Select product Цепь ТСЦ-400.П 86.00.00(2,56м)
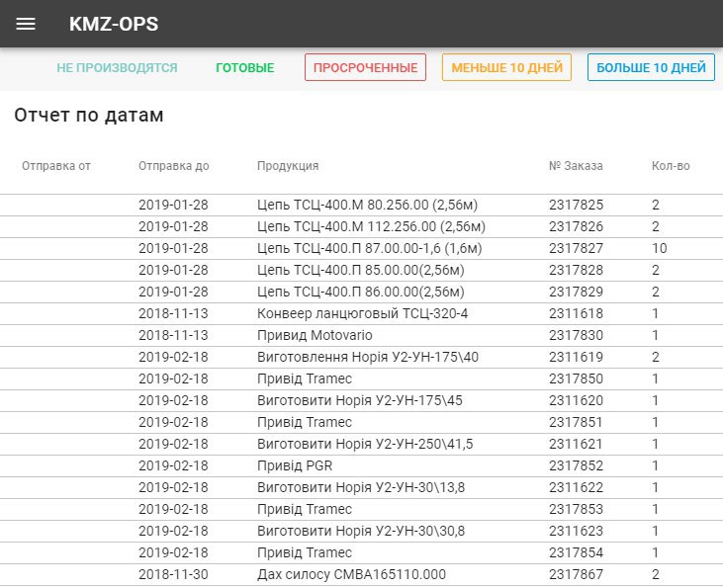The width and height of the screenshot is (723, 588). coord(361,292)
